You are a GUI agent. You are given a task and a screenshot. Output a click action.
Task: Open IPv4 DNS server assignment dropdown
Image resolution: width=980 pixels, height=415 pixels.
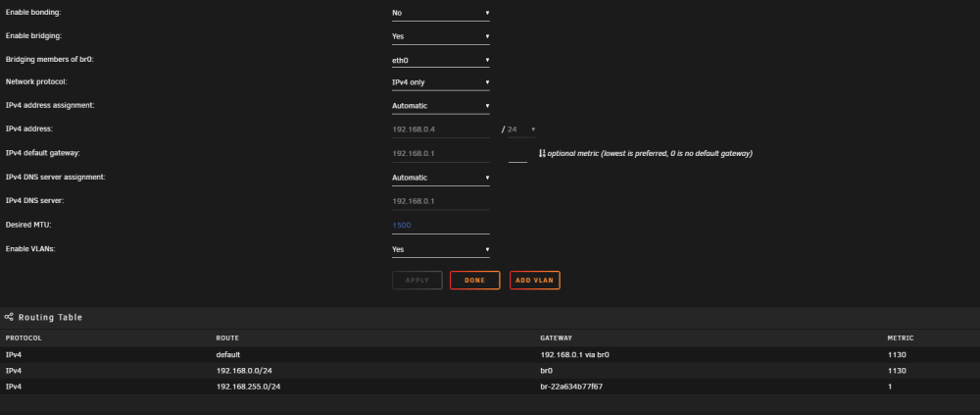[441, 178]
